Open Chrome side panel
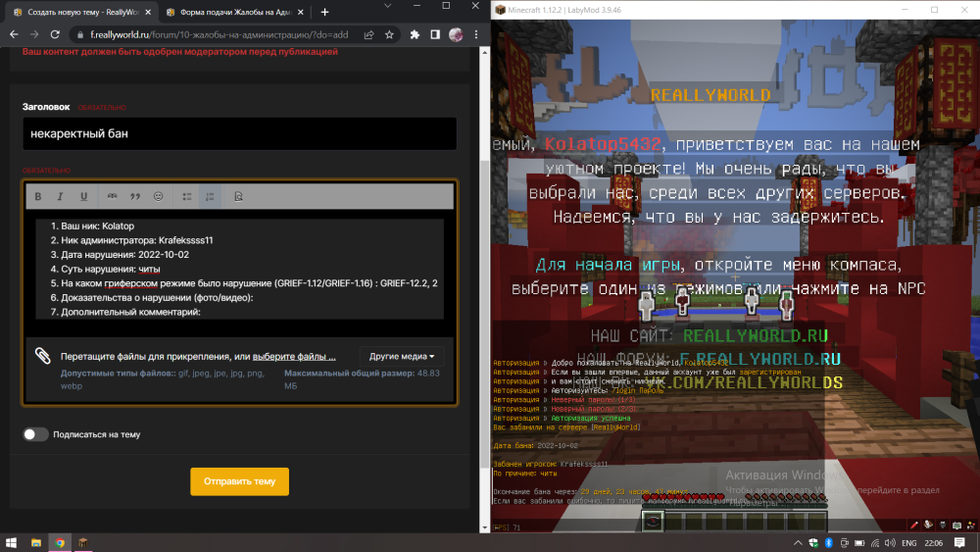This screenshot has width=980, height=552. click(x=435, y=35)
